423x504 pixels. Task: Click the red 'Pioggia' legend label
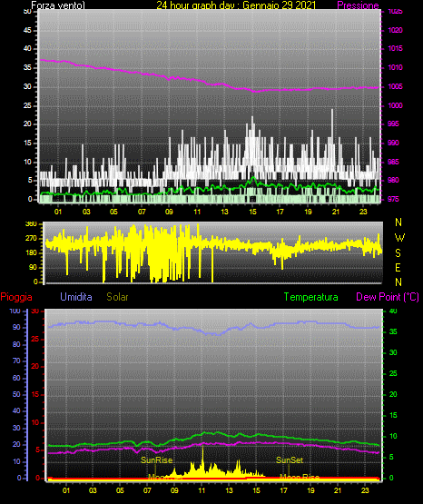[16, 297]
